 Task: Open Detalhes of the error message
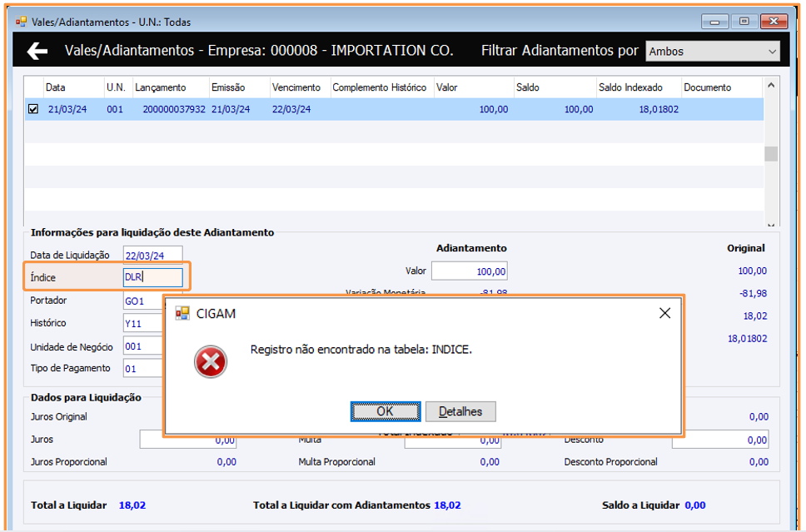(460, 411)
